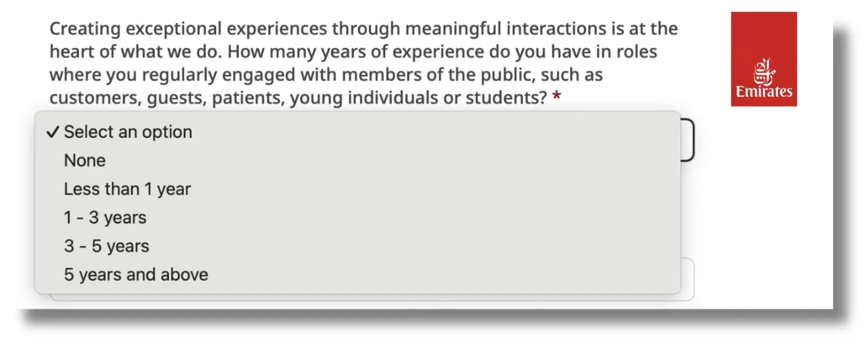The height and width of the screenshot is (337, 868).
Task: Choose "1 - 3 years" of experience
Action: pos(105,217)
